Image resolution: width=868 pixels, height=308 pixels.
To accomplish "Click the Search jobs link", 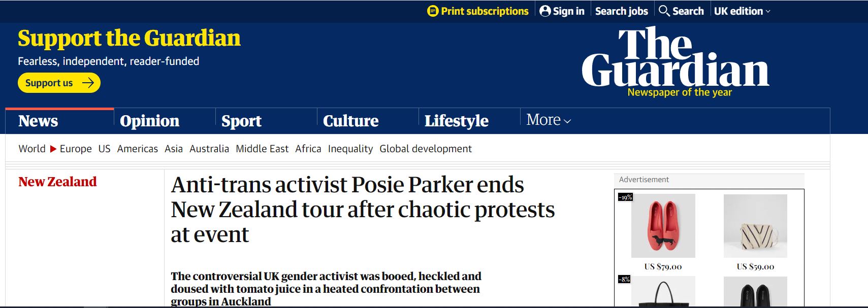I will 621,11.
